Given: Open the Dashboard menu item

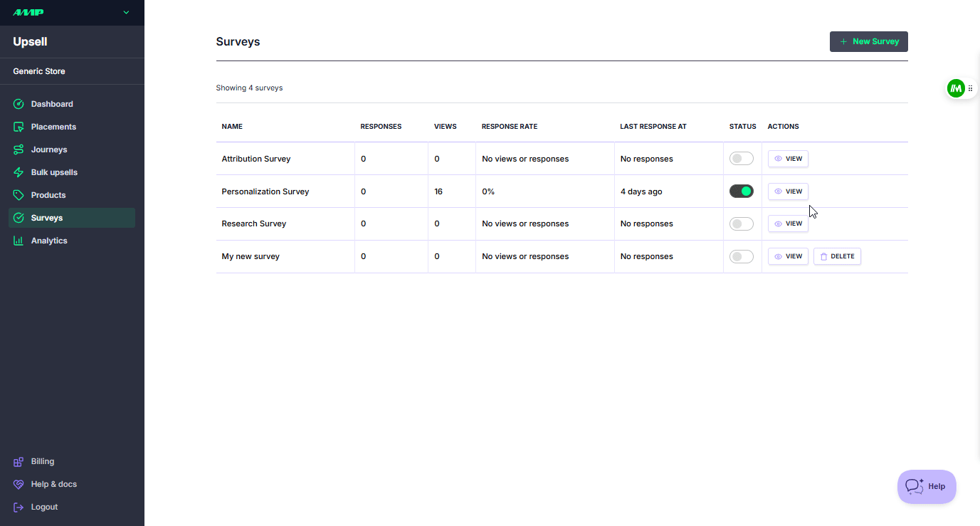Looking at the screenshot, I should click(x=72, y=104).
